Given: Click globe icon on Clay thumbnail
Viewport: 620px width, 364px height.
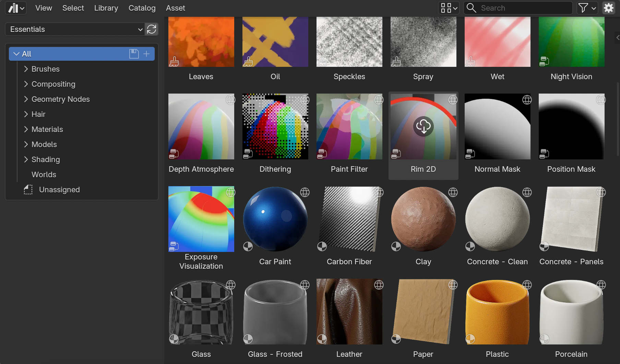Looking at the screenshot, I should coord(453,192).
